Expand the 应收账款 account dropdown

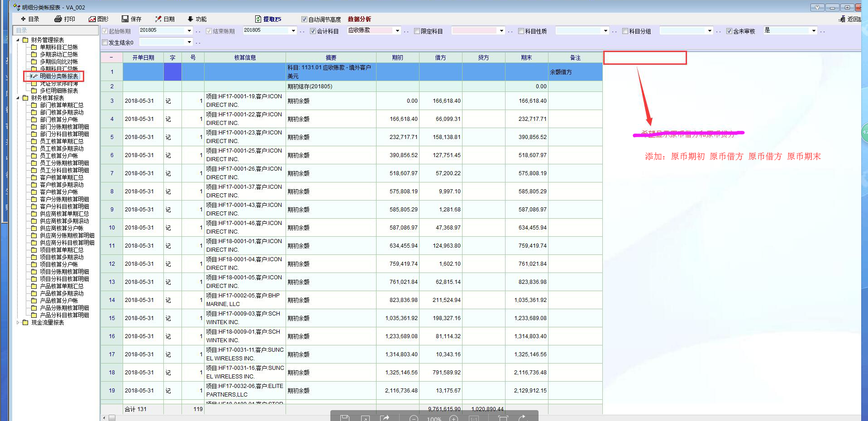click(397, 31)
